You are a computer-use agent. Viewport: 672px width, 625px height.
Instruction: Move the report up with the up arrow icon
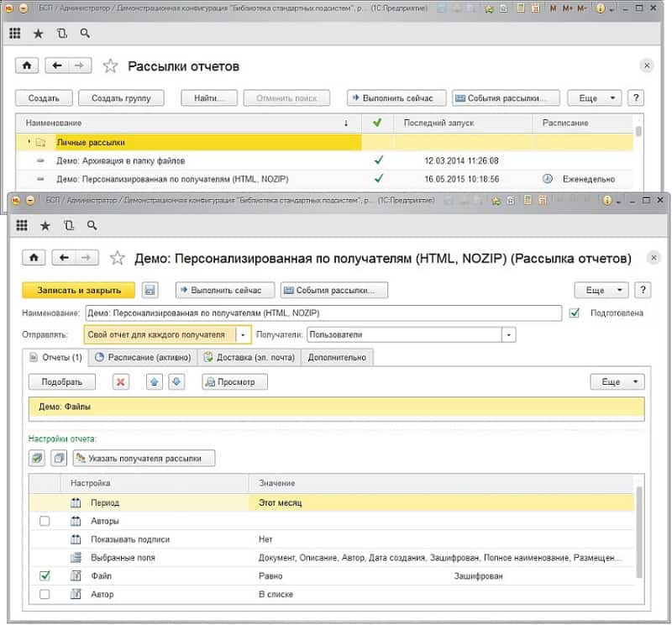(155, 382)
